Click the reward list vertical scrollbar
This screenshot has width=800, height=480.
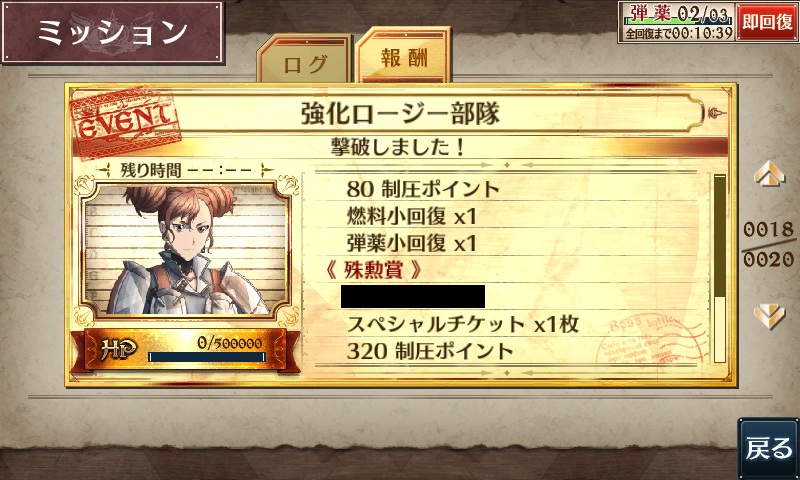coord(720,268)
